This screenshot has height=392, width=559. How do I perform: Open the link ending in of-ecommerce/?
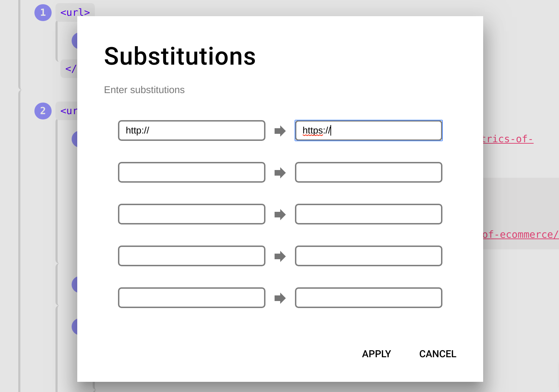[521, 235]
